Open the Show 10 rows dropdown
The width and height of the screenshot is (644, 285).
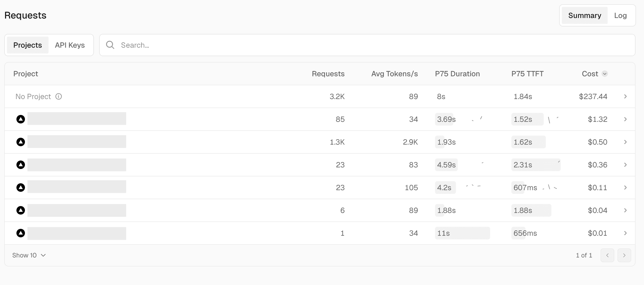click(29, 255)
